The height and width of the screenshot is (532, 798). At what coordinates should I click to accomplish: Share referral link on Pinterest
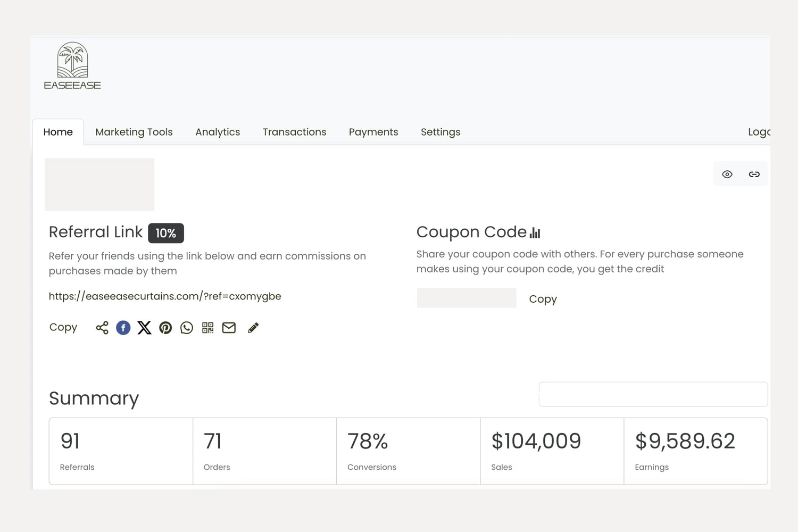pyautogui.click(x=165, y=328)
